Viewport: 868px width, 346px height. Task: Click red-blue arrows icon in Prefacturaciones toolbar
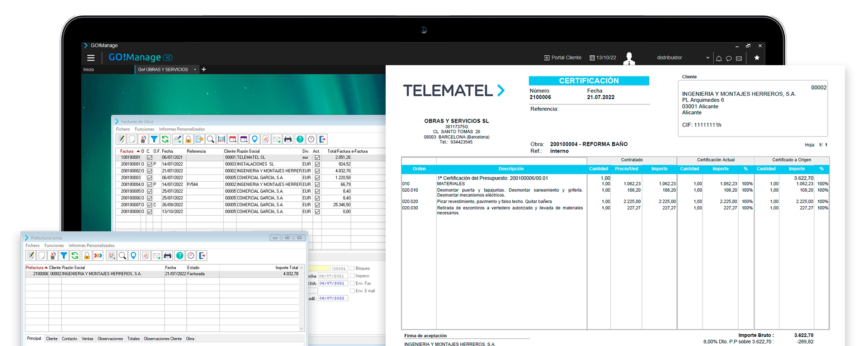point(98,256)
